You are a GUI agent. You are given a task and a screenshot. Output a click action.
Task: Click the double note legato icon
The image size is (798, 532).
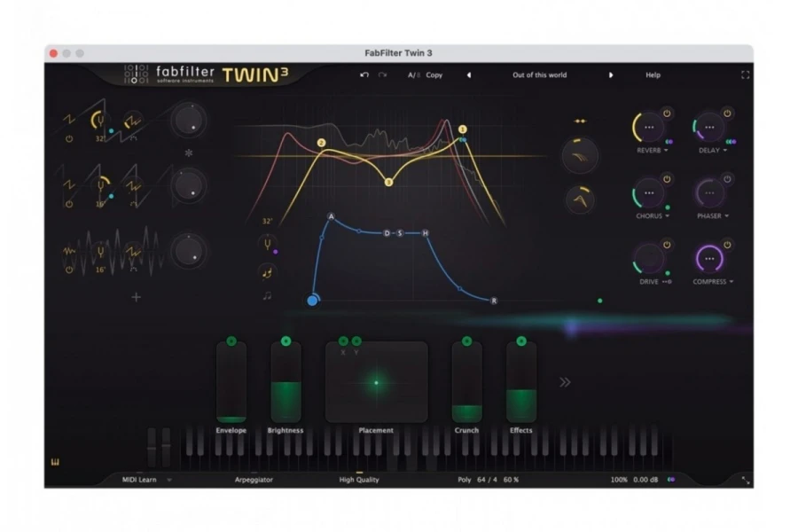(x=267, y=296)
